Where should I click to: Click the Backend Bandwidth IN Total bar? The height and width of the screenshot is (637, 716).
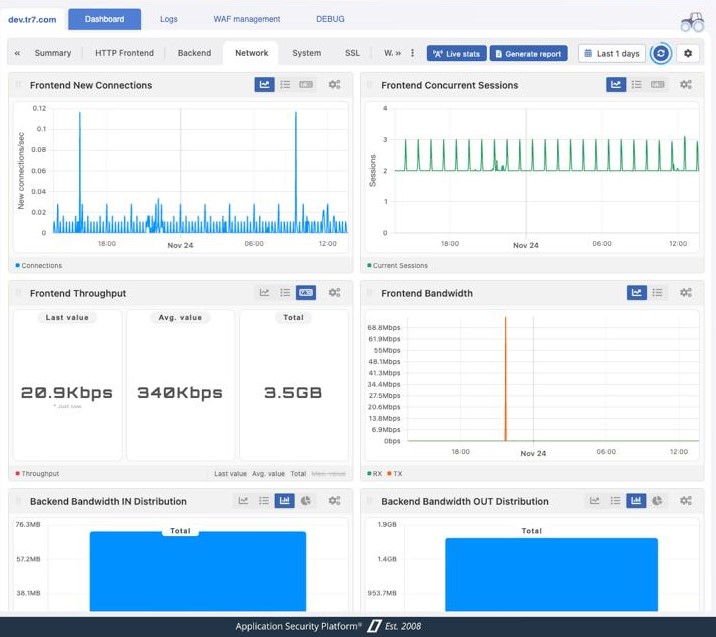(198, 571)
